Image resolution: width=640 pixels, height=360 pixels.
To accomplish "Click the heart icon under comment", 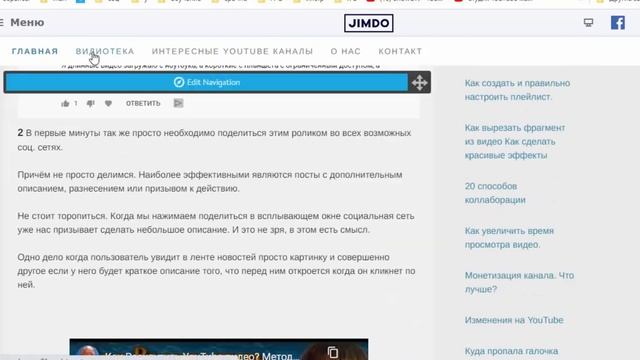I will (x=108, y=104).
